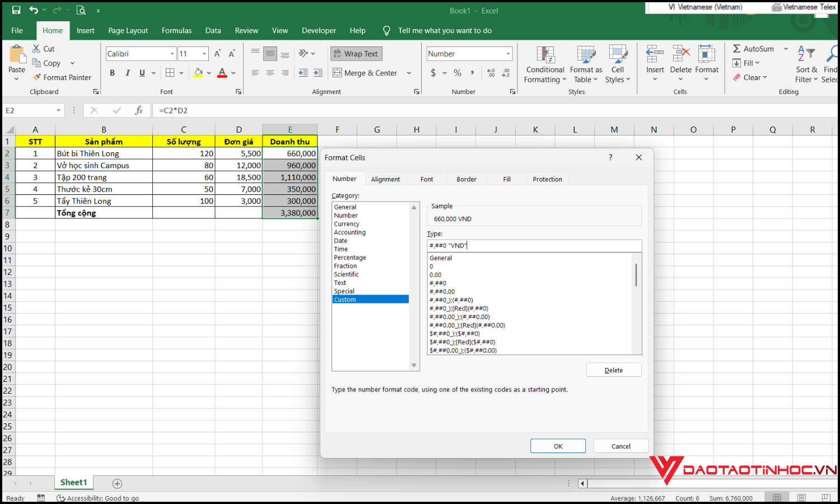Select the Sheet1 tab

[x=74, y=482]
